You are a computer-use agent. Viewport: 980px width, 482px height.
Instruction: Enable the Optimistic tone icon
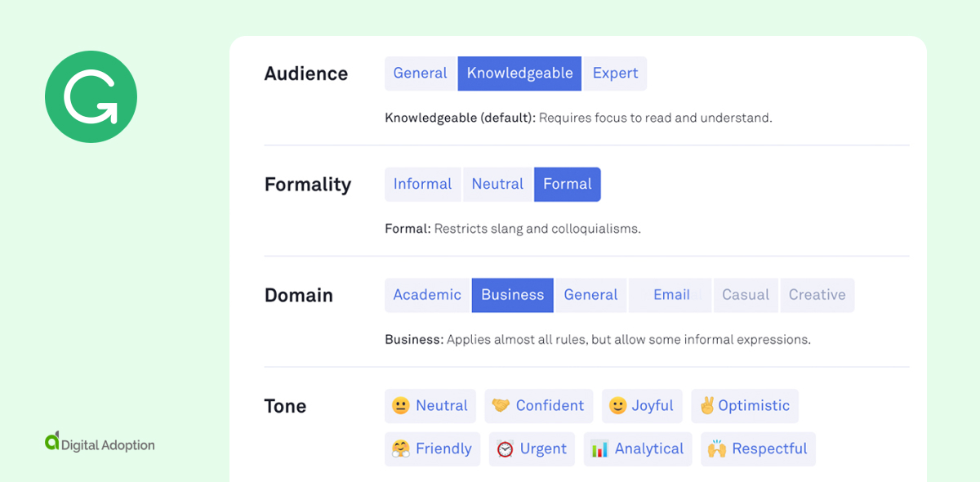tap(745, 405)
